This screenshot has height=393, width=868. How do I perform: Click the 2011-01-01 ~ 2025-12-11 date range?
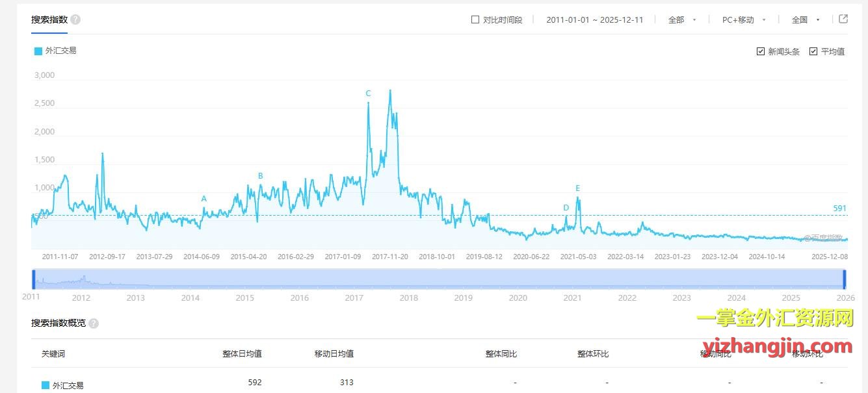pos(594,19)
